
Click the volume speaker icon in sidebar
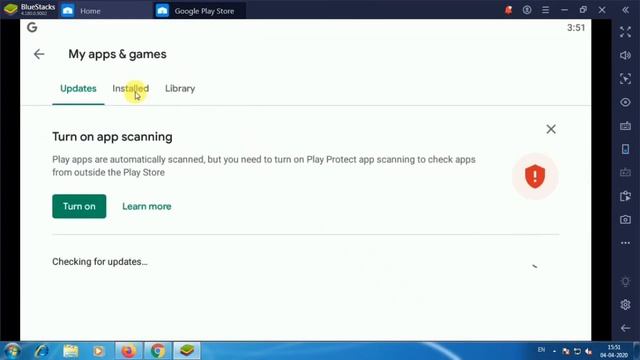625,55
